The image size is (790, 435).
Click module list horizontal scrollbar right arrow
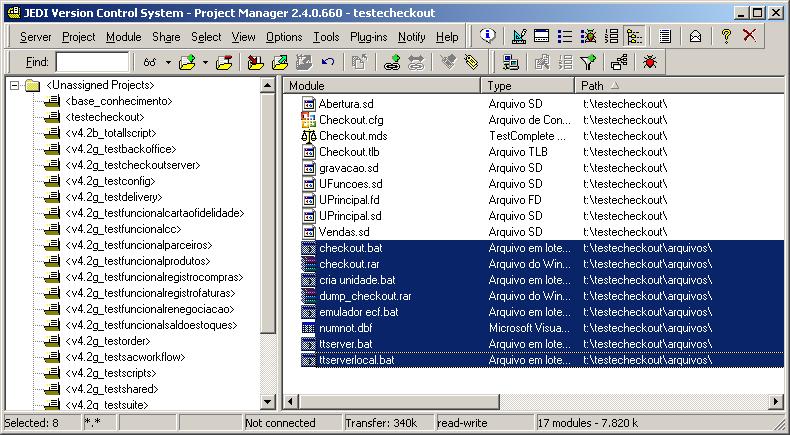(x=776, y=402)
